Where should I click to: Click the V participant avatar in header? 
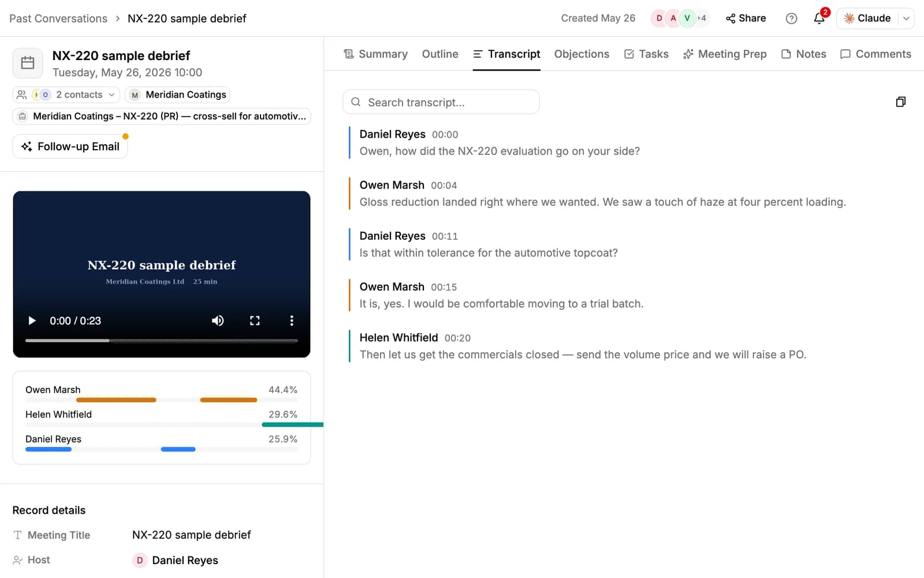coord(687,18)
